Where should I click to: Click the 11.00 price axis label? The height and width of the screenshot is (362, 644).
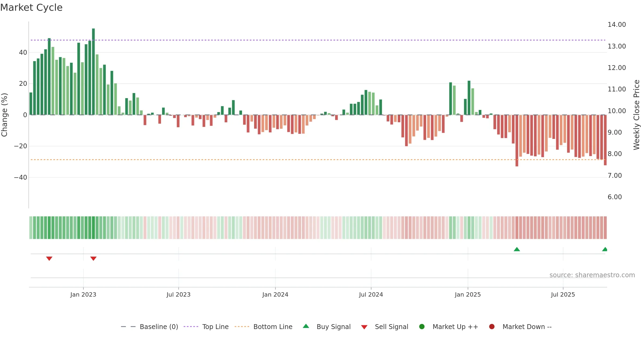click(x=617, y=89)
